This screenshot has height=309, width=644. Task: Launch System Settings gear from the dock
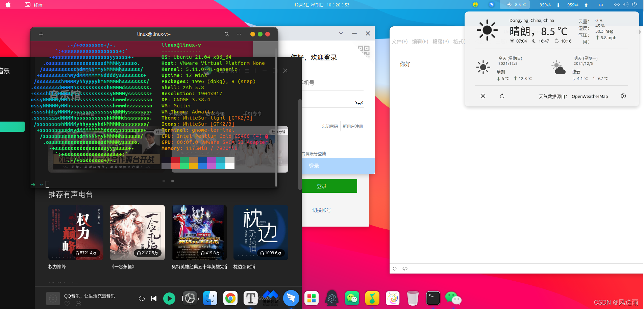pos(190,298)
